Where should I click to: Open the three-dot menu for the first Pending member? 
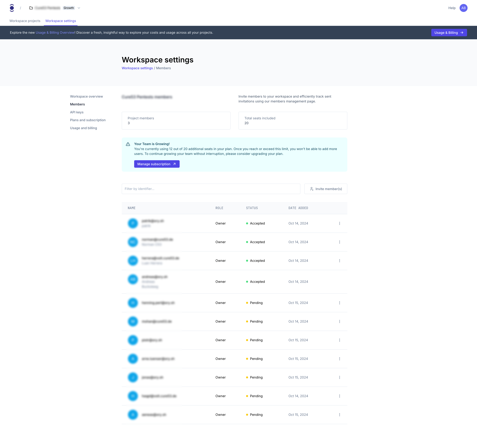pos(339,303)
